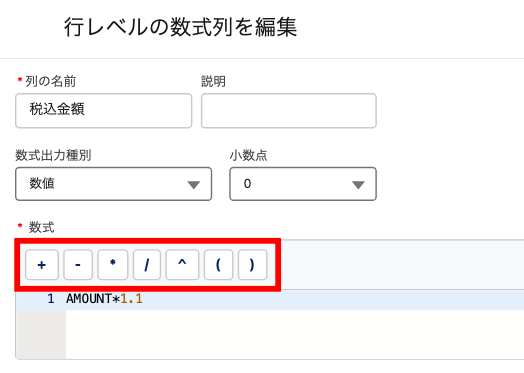Place cursor in formula line AMOUNT*1.1
The height and width of the screenshot is (373, 524).
pyautogui.click(x=295, y=299)
